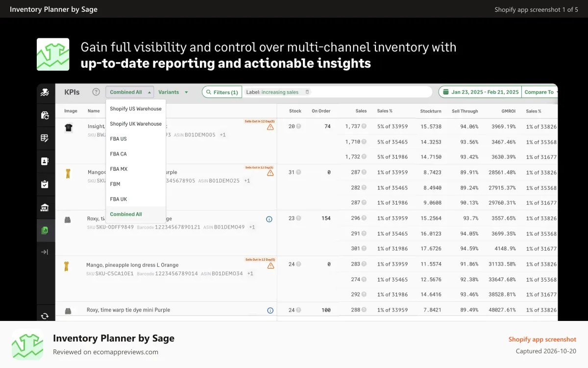Sort by the Stockturn column header
The image size is (588, 368).
[431, 111]
